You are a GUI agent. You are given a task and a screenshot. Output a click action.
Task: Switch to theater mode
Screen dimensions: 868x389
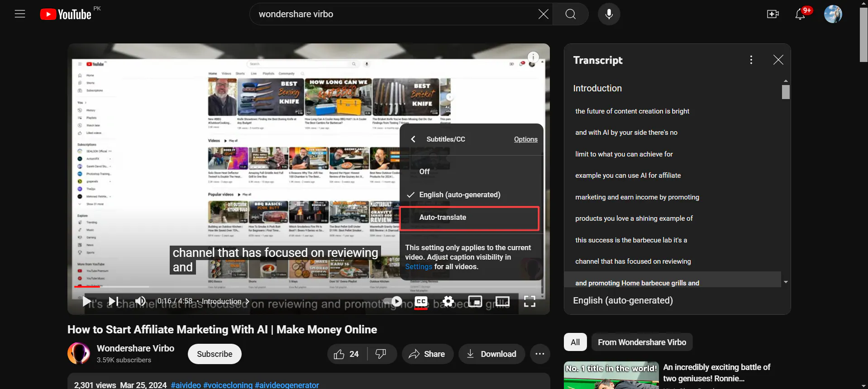point(502,301)
